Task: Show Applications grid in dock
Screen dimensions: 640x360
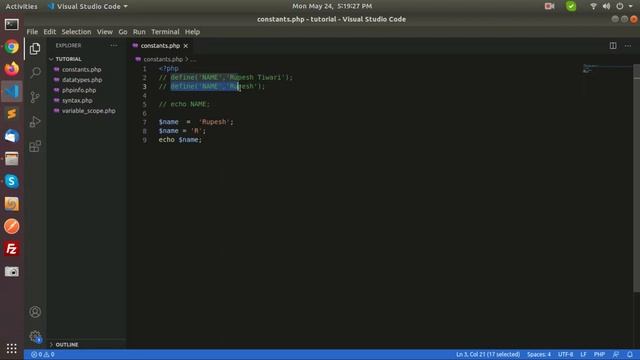Action: 11,348
